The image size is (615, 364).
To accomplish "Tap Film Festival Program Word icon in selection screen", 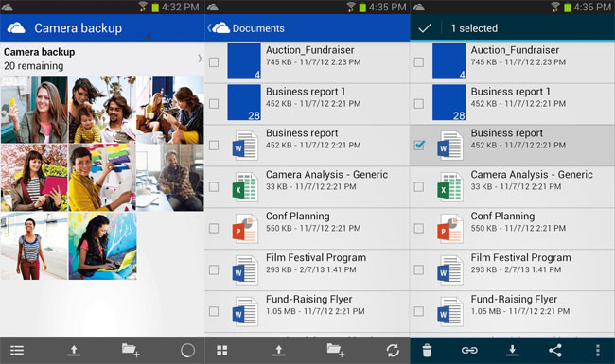I will [x=450, y=270].
